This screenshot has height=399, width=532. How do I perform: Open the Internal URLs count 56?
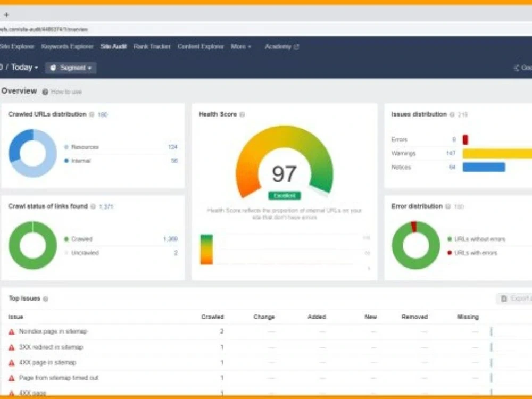pos(174,161)
